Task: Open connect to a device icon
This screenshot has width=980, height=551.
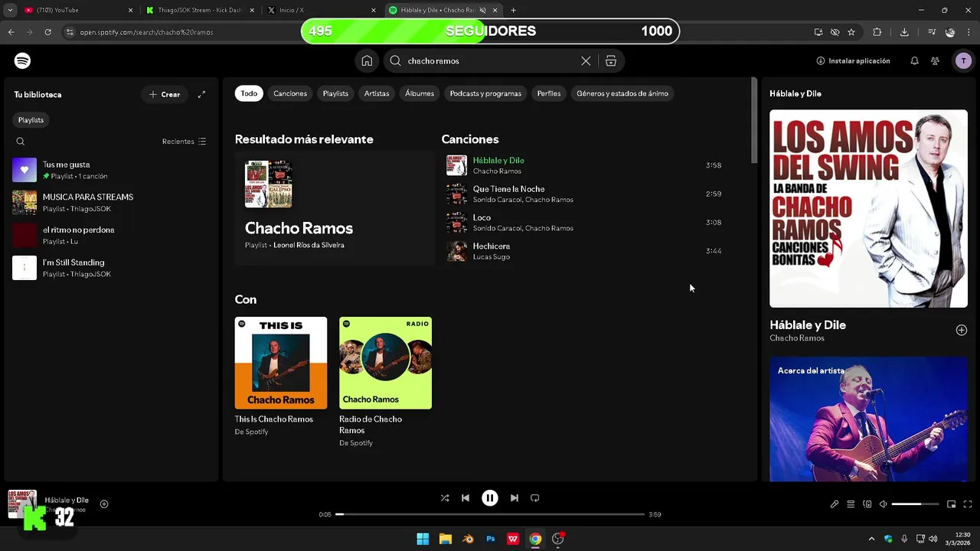Action: [867, 504]
